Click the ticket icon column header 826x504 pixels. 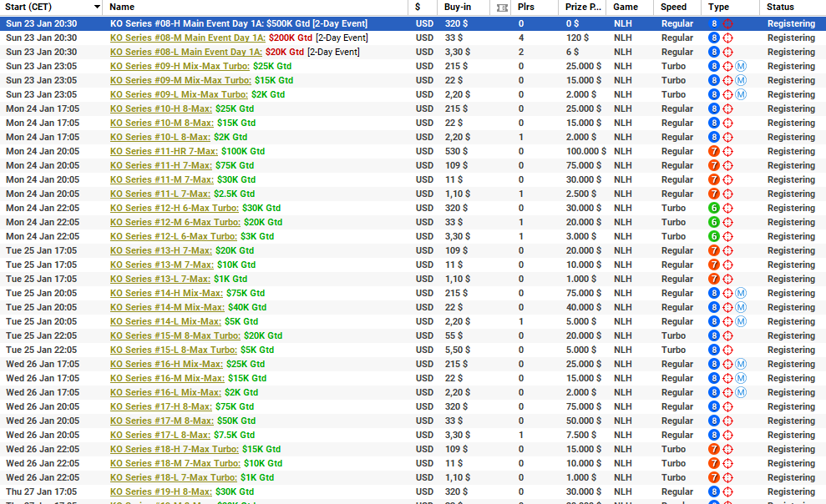click(x=502, y=8)
